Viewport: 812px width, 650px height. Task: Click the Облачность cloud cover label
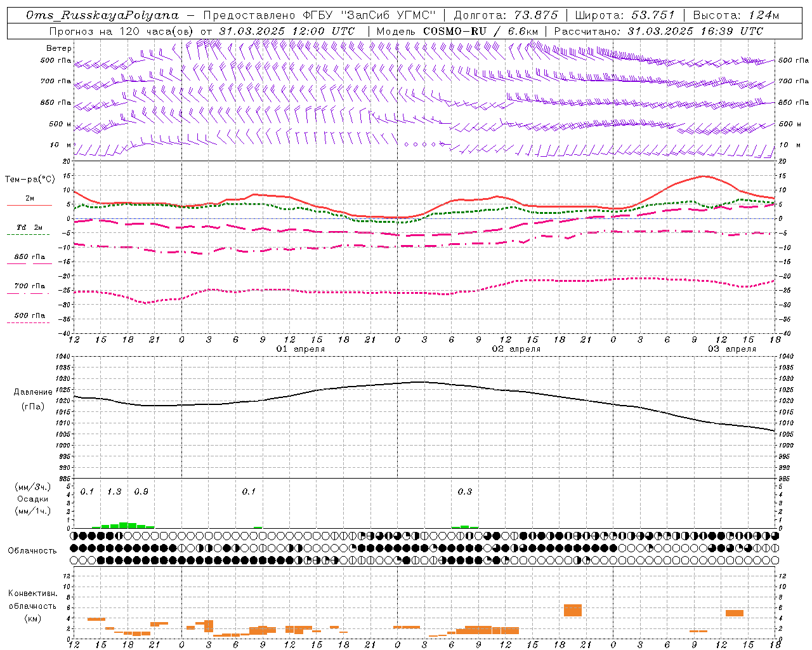(x=32, y=550)
